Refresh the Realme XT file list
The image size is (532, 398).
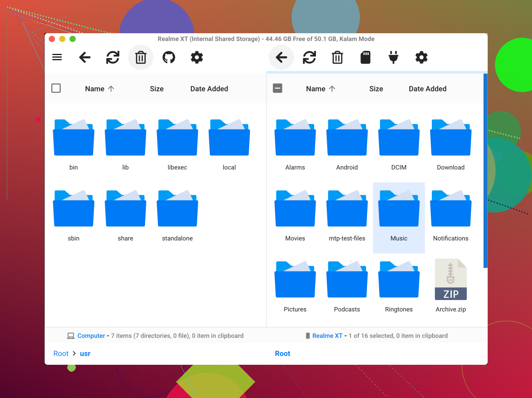pyautogui.click(x=310, y=57)
